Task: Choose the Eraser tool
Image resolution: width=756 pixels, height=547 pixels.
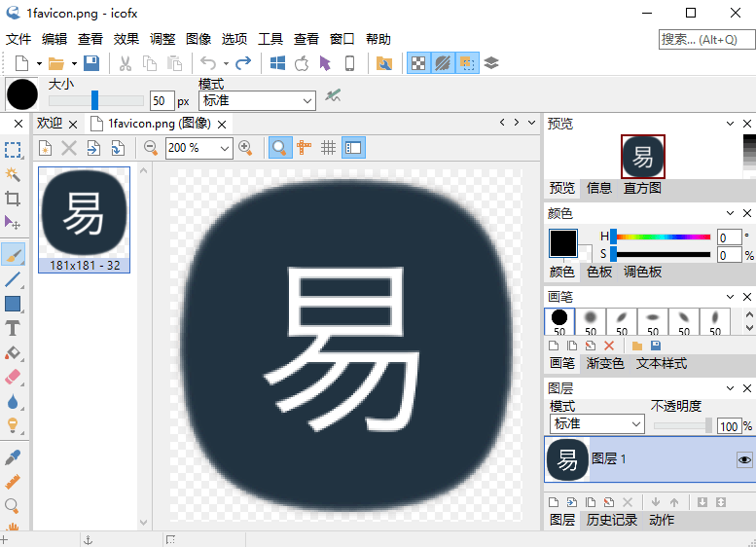Action: pos(12,377)
